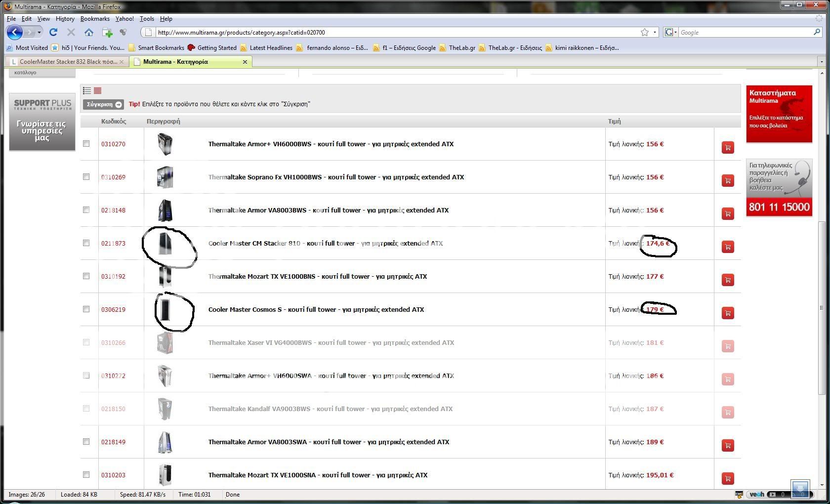Reload the current page
Viewport: 830px width, 504px height.
(x=53, y=32)
